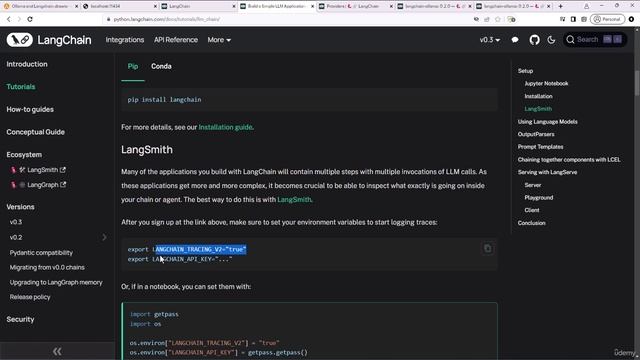
Task: Open the More dropdown menu
Action: tap(219, 40)
